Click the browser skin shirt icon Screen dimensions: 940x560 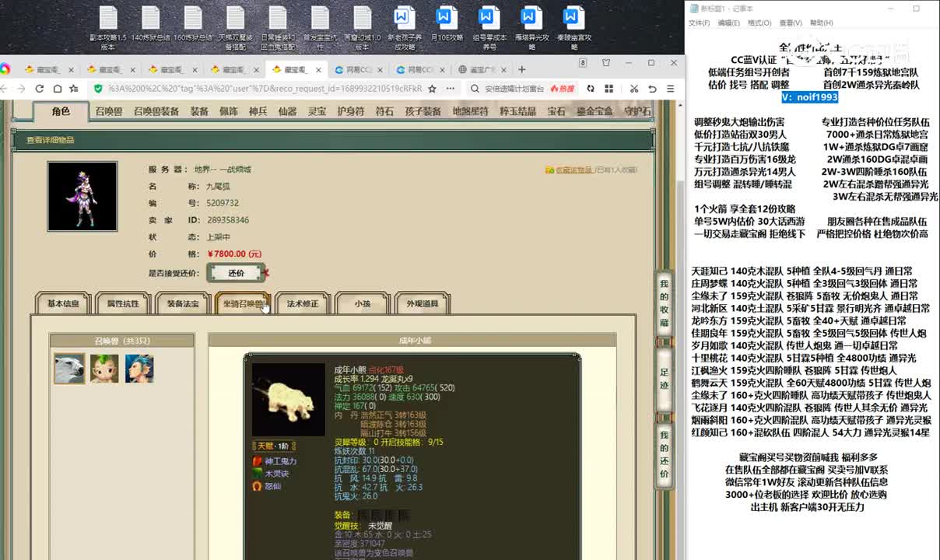click(x=605, y=63)
